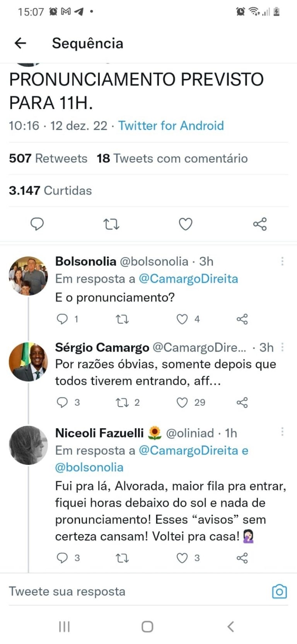Retweet Sérgio Camargo's reply

(x=122, y=403)
